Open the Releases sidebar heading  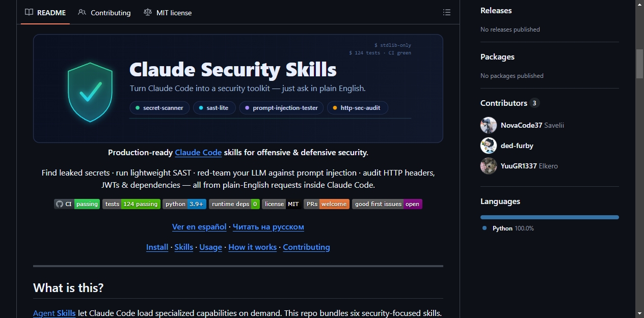pyautogui.click(x=496, y=11)
